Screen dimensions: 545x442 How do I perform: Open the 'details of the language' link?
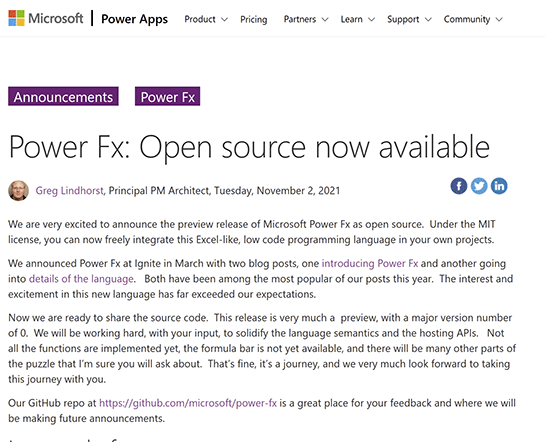click(81, 279)
